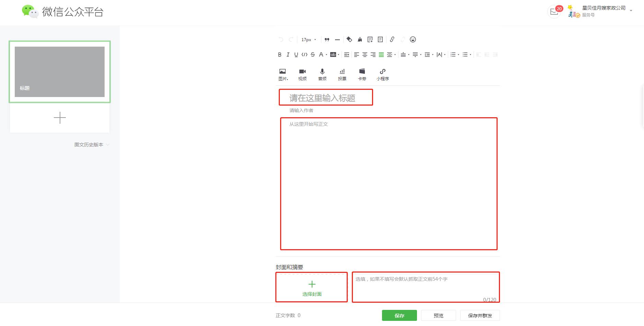Click the clear formatting eraser icon
This screenshot has width=644, height=326.
pyautogui.click(x=349, y=39)
